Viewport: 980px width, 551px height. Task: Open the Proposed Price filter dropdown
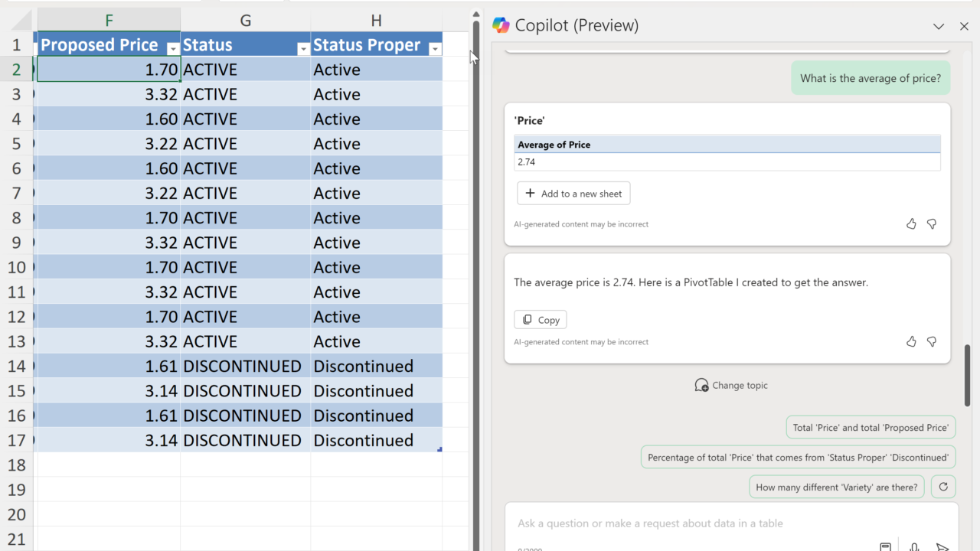click(x=172, y=49)
